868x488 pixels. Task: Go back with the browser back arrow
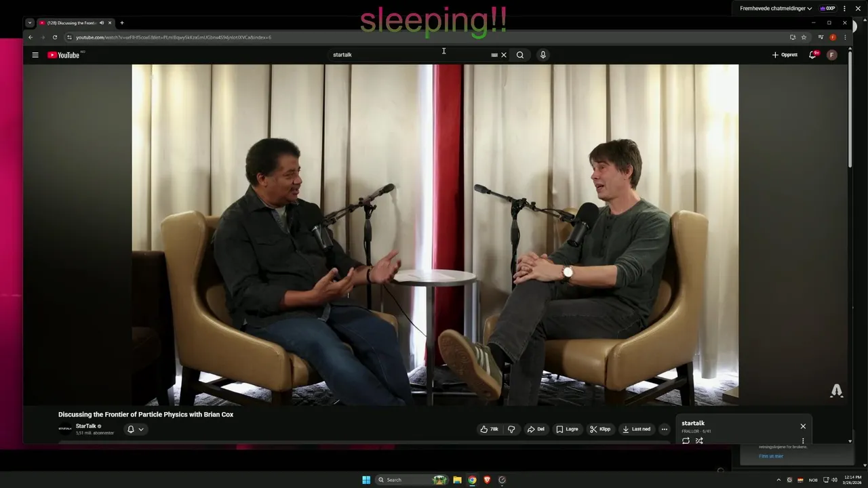(x=30, y=37)
